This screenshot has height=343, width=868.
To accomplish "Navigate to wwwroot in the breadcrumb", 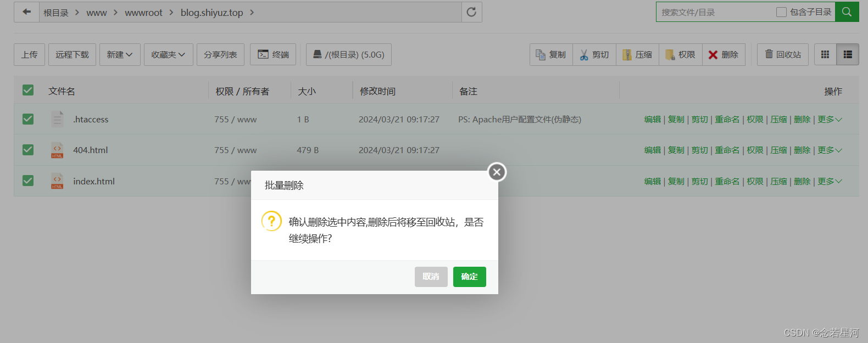I will (143, 13).
